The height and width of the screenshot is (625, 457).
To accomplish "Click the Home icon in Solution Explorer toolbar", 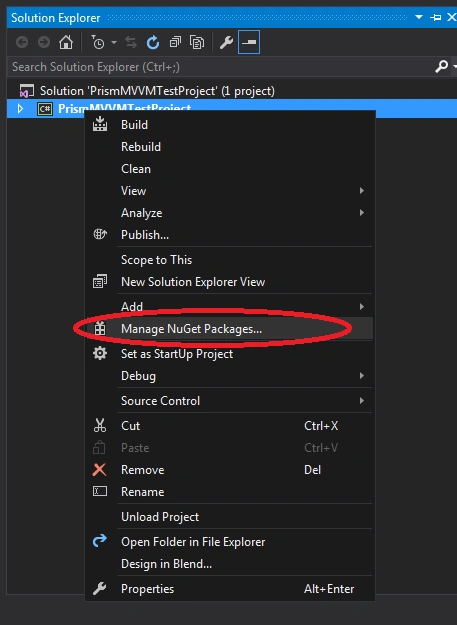I will [66, 42].
